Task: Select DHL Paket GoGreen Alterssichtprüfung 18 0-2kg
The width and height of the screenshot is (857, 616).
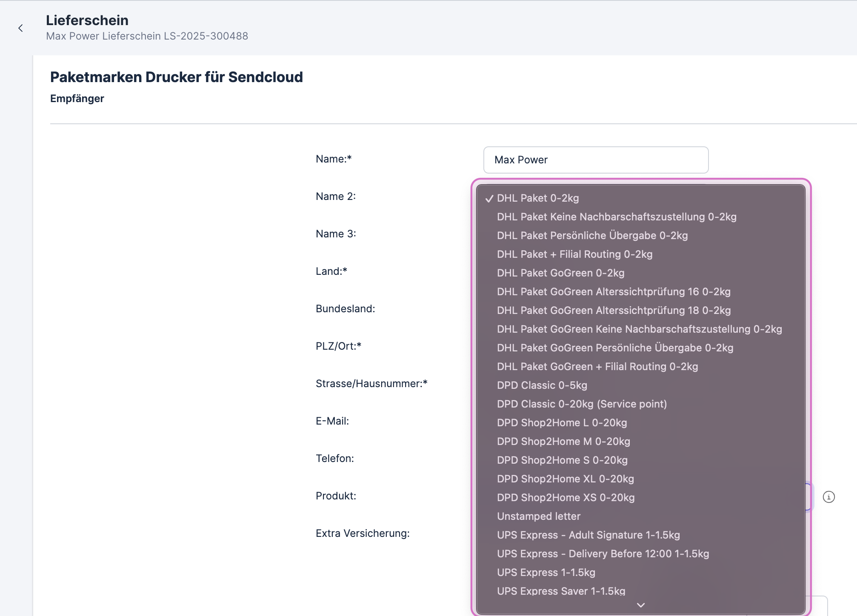Action: pyautogui.click(x=614, y=310)
